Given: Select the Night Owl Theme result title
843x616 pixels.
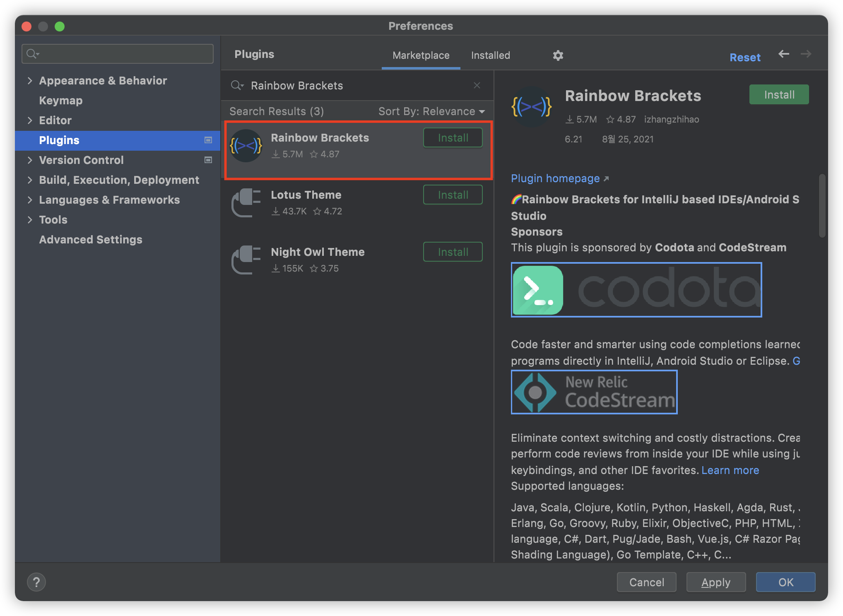Looking at the screenshot, I should pyautogui.click(x=318, y=252).
